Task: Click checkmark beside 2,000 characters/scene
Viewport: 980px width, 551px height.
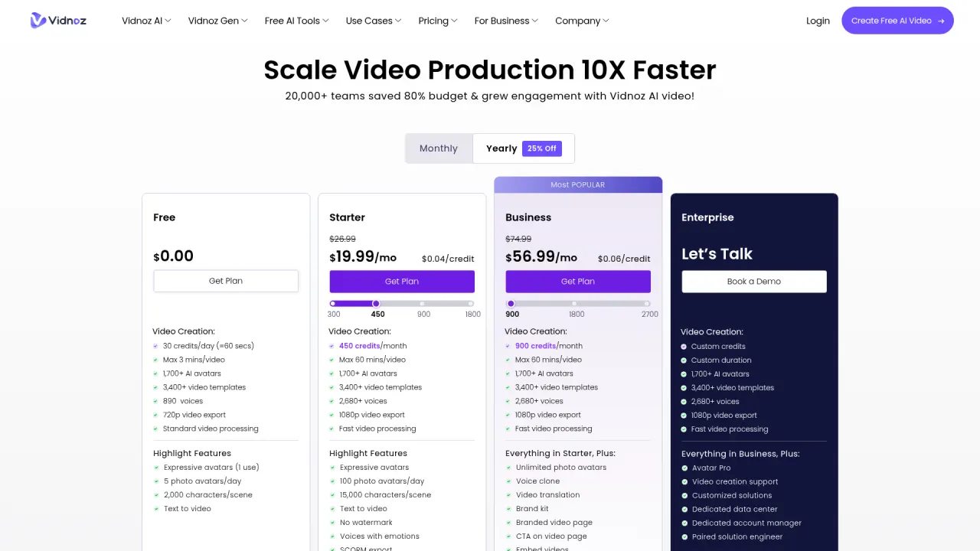Action: coord(156,495)
